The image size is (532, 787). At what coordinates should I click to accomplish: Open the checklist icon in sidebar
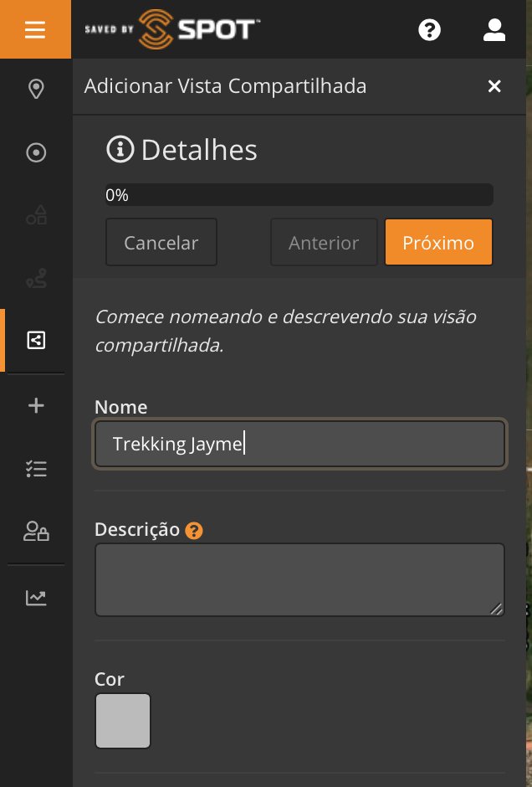tap(36, 469)
